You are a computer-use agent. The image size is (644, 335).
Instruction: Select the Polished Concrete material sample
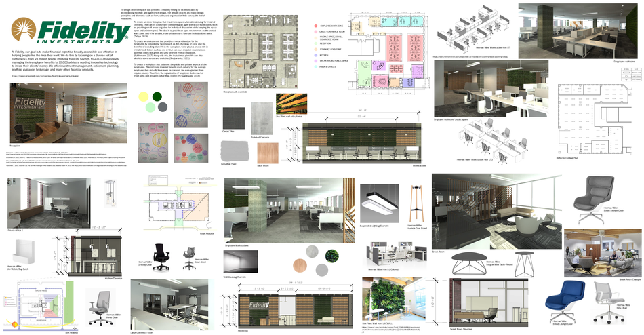click(x=262, y=119)
